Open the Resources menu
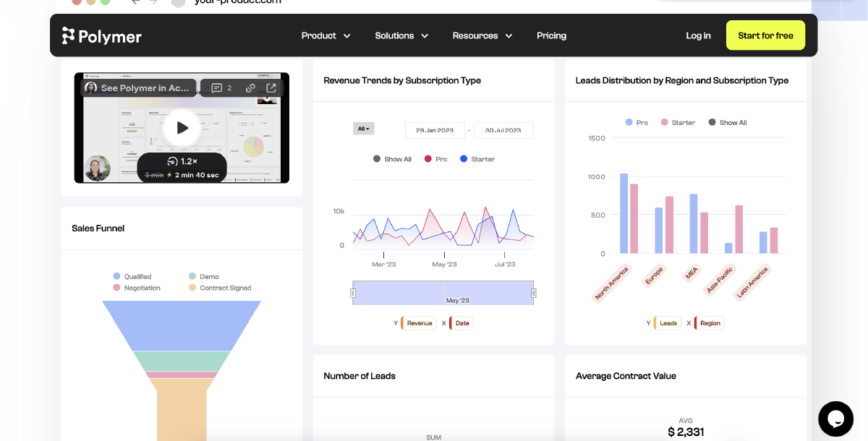868x441 pixels. [482, 36]
